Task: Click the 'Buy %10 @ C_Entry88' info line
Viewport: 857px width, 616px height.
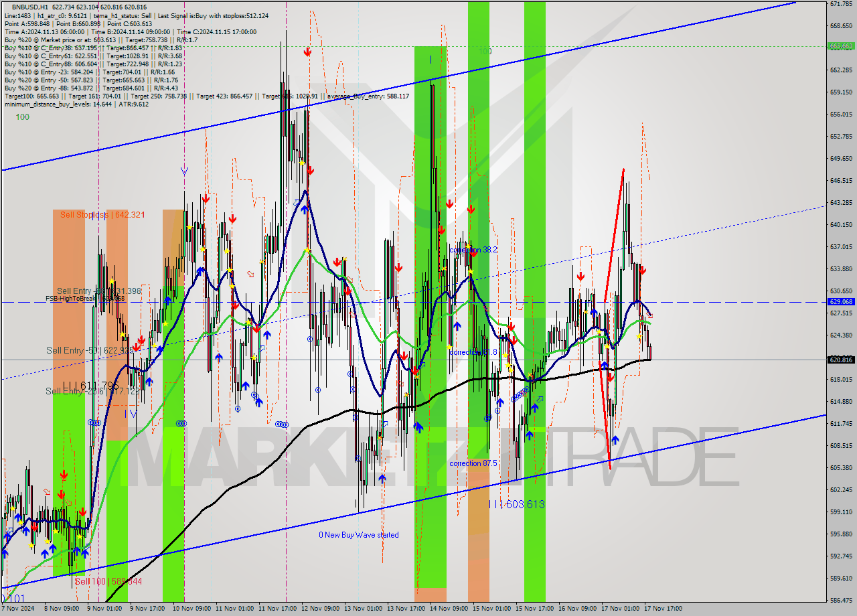Action: point(93,64)
